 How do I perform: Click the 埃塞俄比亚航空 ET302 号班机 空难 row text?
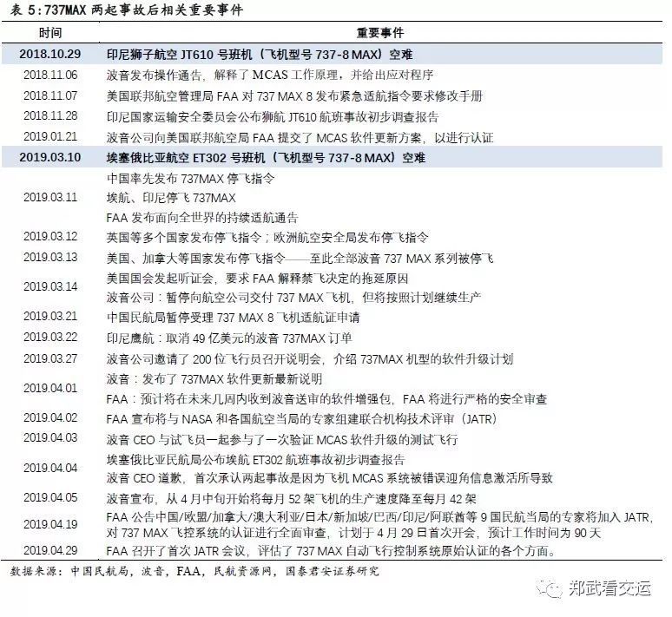(x=266, y=158)
